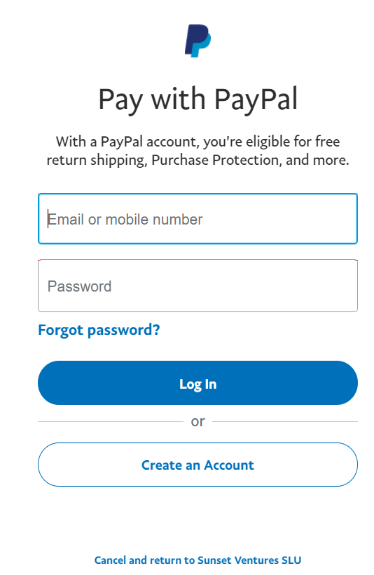Place the cursor in the highlighted email box

(x=198, y=219)
